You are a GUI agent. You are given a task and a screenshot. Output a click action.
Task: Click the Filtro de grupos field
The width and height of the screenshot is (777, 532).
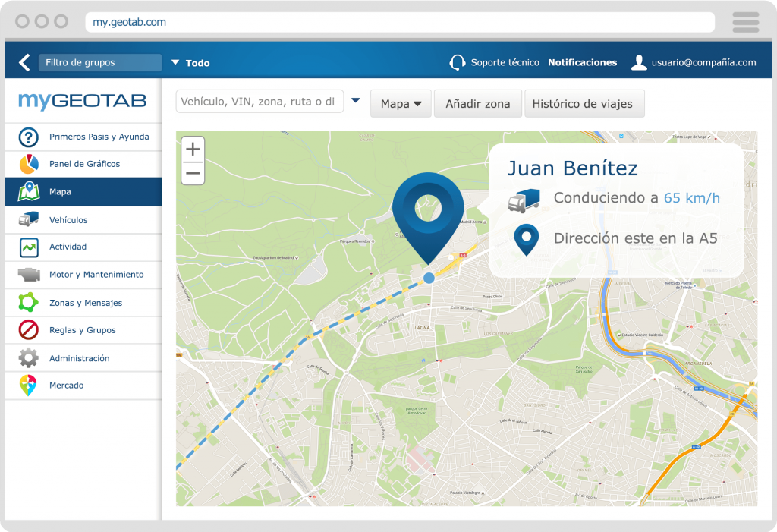point(100,62)
